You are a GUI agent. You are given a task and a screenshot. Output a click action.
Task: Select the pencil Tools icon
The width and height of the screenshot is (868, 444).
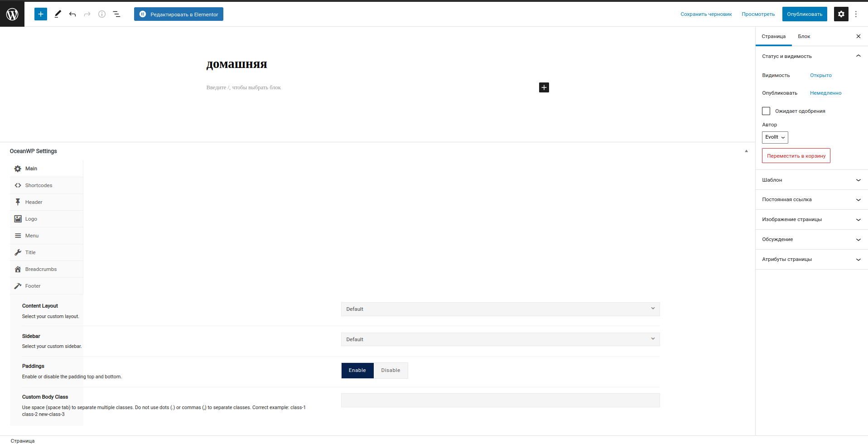tap(58, 14)
